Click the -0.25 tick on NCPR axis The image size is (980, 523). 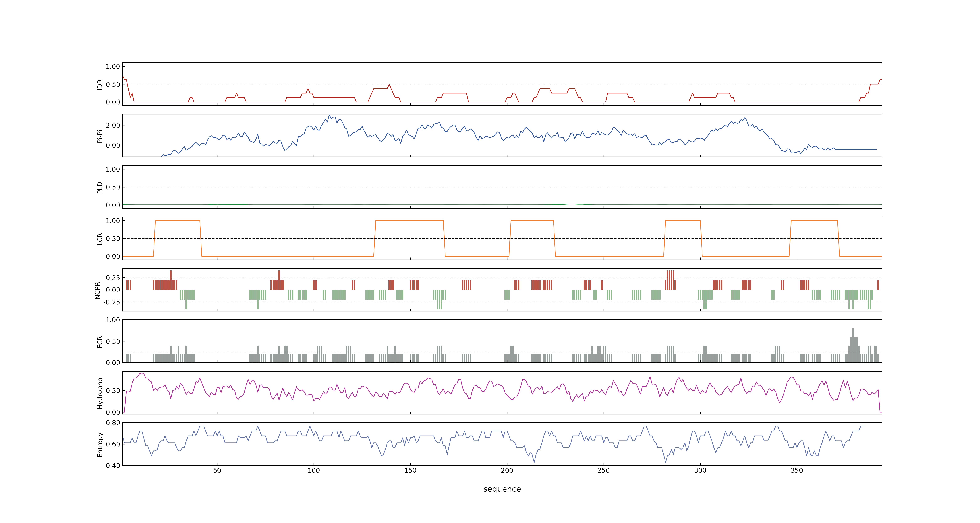coord(111,302)
